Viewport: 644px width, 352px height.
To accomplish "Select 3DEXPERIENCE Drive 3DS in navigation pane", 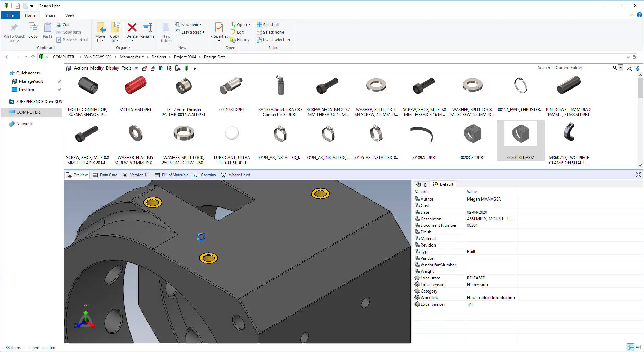I will click(x=36, y=102).
